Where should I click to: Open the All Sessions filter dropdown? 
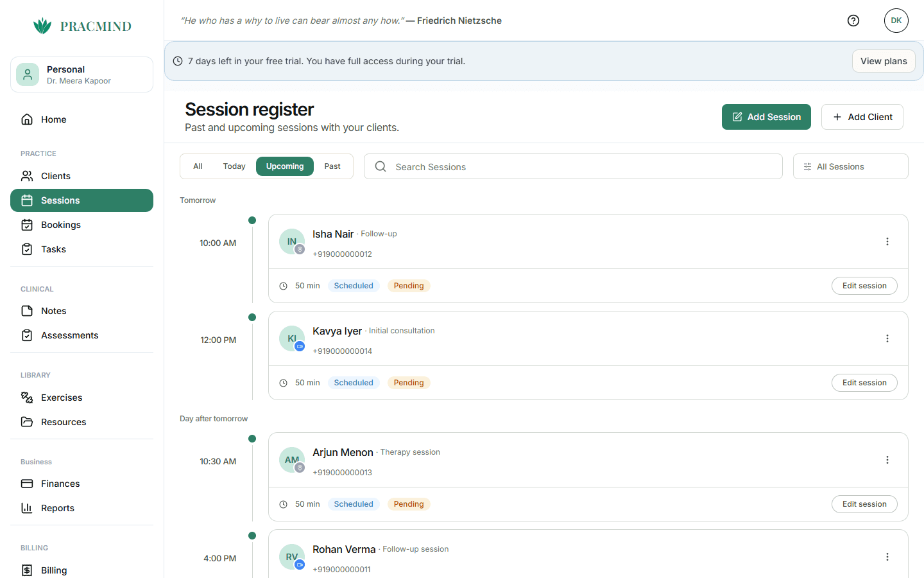click(850, 166)
